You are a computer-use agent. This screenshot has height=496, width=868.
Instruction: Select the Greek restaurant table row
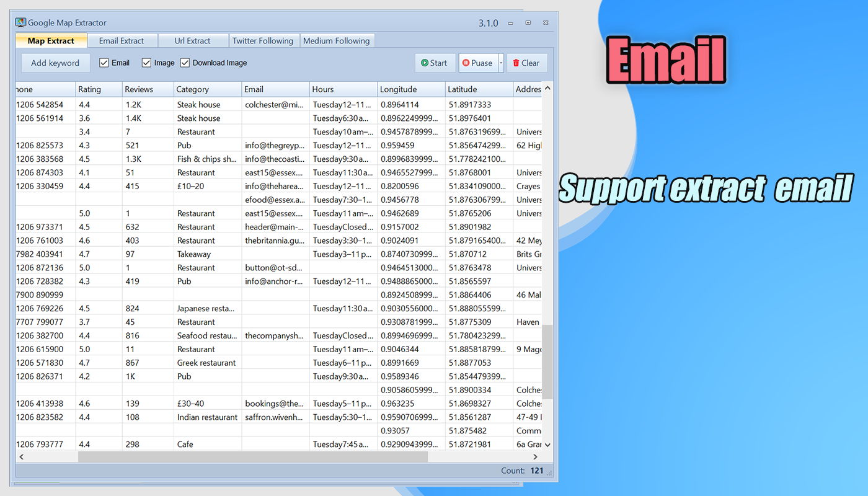click(x=206, y=363)
